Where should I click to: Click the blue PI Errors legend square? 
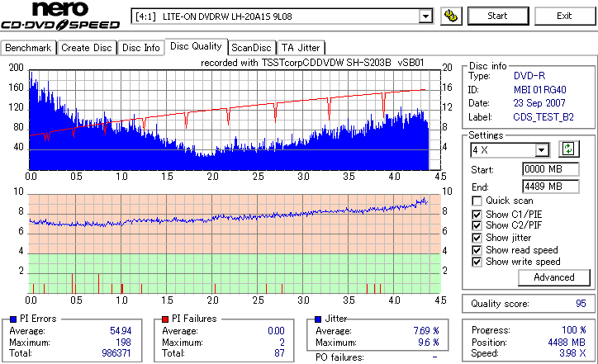(13, 319)
